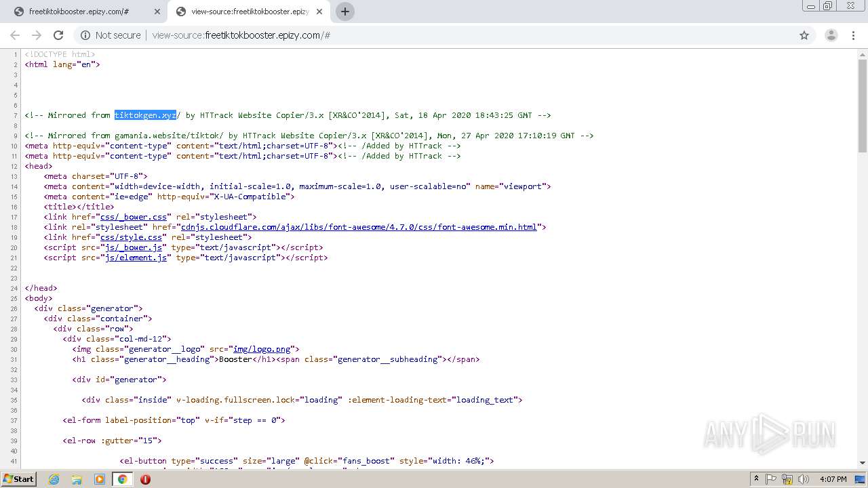The height and width of the screenshot is (488, 868).
Task: Open the volume speaker tray icon
Action: (804, 479)
